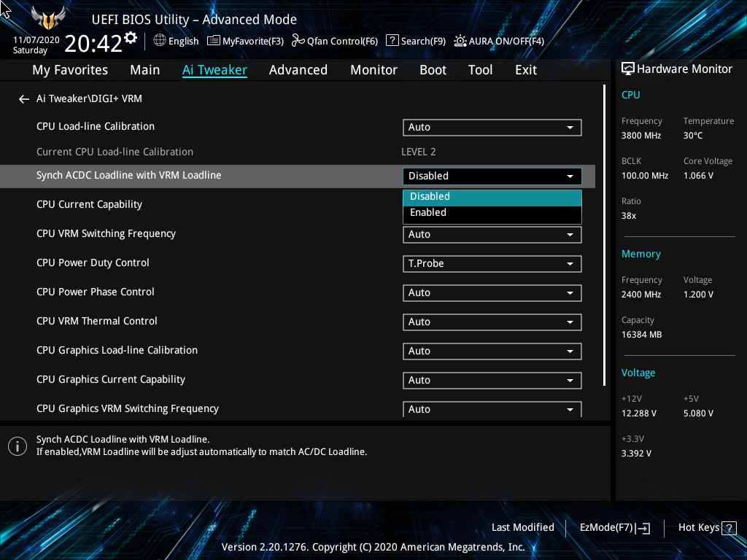Select CPU Graphics Current Capability label

pyautogui.click(x=111, y=379)
